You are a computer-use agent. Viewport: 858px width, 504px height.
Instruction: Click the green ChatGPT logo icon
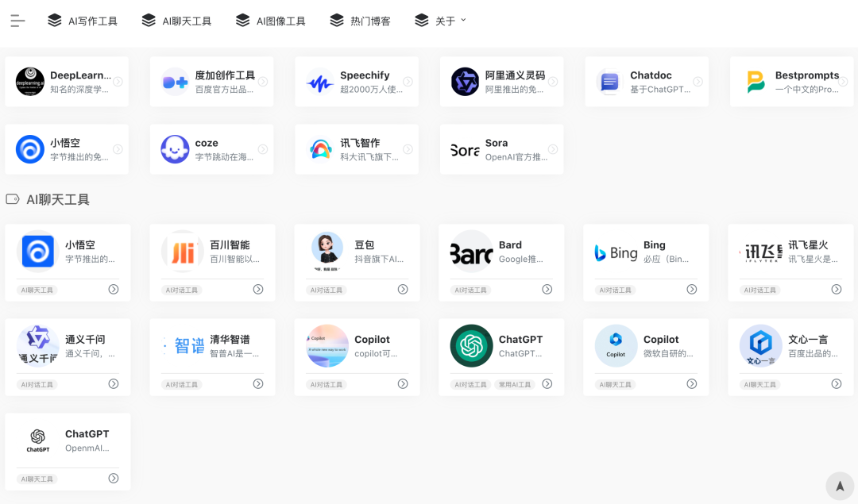coord(471,346)
